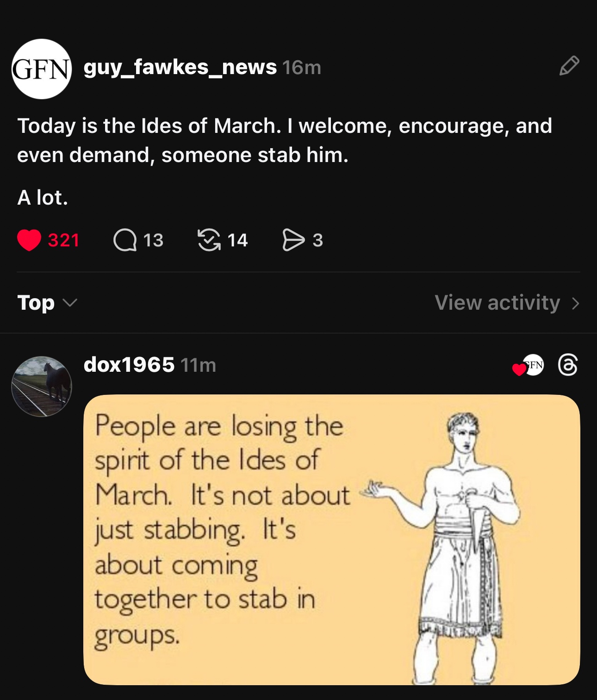
Task: Open View activity link
Action: [x=497, y=303]
